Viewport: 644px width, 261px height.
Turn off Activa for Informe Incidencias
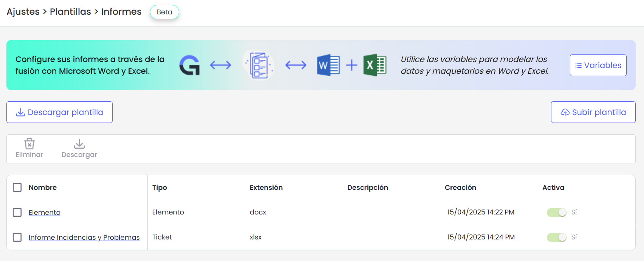point(557,238)
